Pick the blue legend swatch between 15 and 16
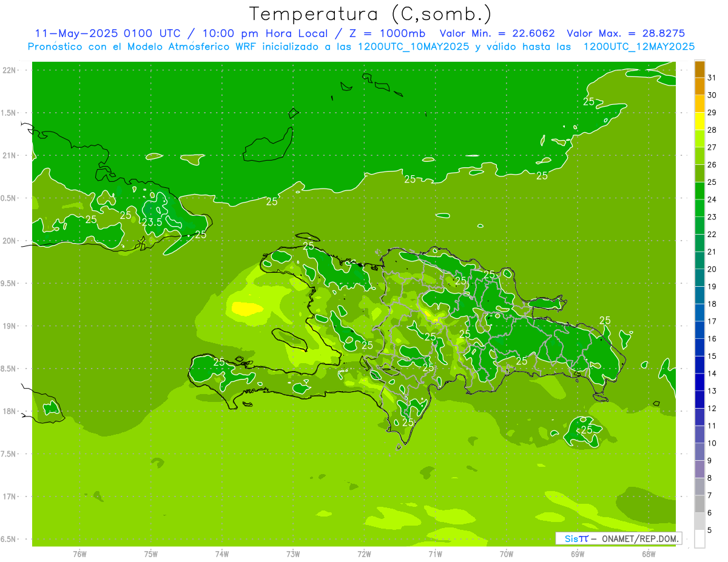728x562 pixels. pos(699,347)
